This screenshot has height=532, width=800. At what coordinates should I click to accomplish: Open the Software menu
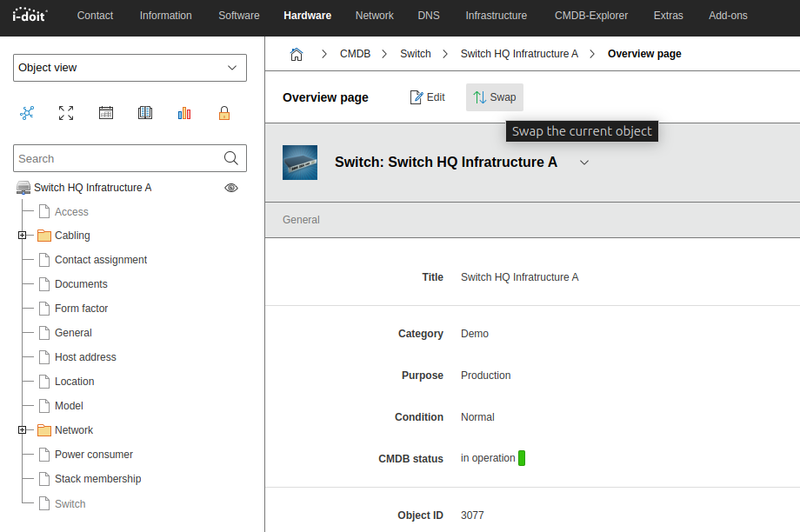pos(239,16)
